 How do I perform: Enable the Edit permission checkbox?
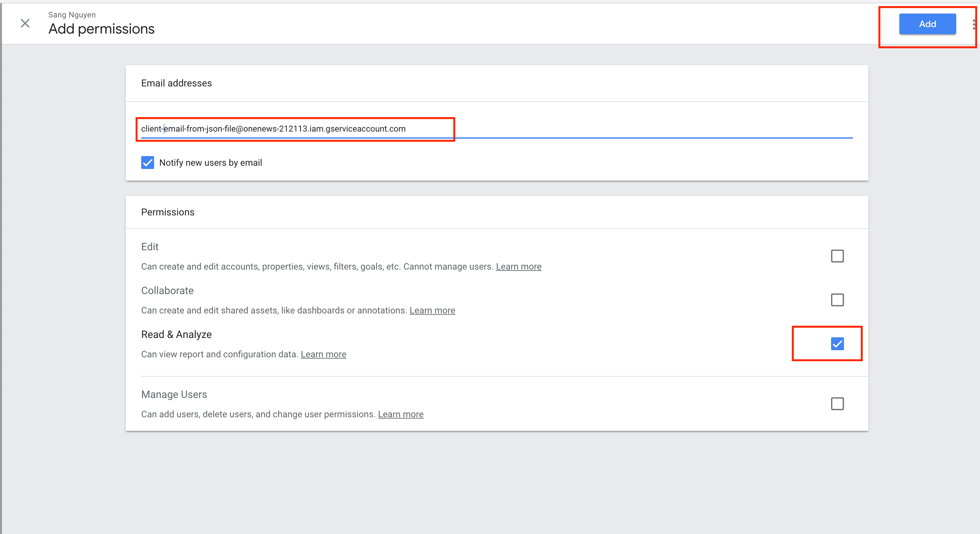pyautogui.click(x=837, y=256)
